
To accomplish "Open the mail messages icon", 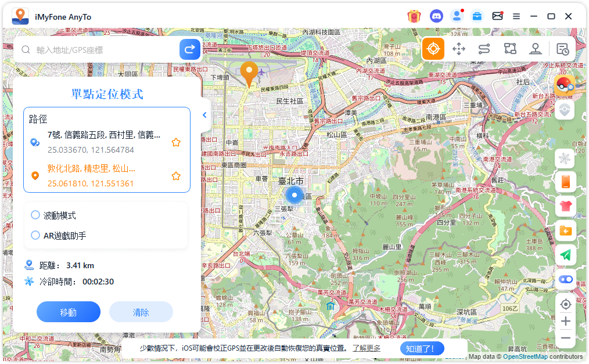I will 497,16.
